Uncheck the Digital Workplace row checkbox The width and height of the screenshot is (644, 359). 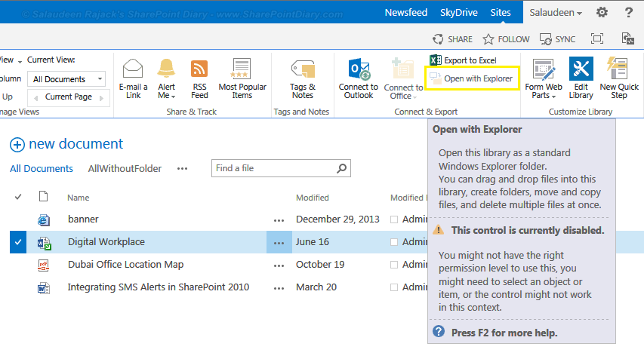coord(18,242)
